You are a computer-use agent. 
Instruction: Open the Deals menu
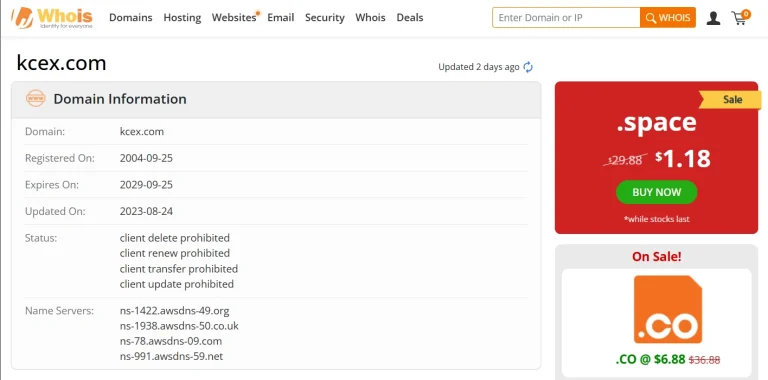coord(410,18)
